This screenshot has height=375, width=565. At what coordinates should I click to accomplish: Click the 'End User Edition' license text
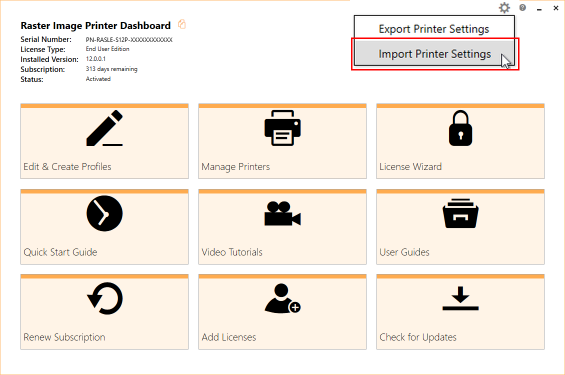point(107,49)
